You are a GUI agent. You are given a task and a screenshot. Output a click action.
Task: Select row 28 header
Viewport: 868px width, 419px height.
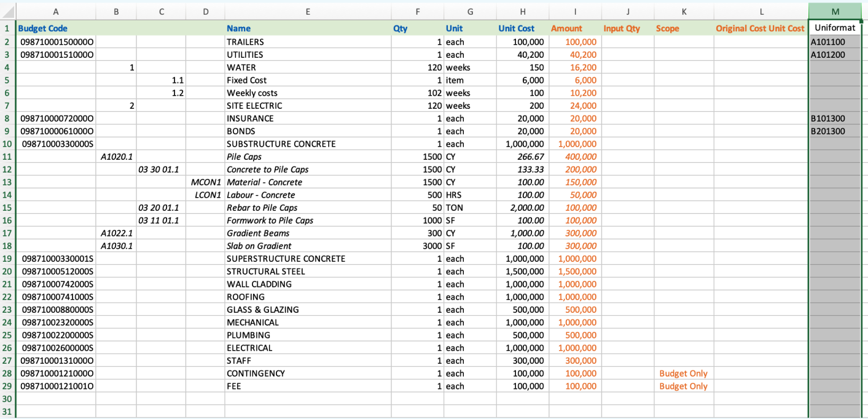(x=7, y=374)
